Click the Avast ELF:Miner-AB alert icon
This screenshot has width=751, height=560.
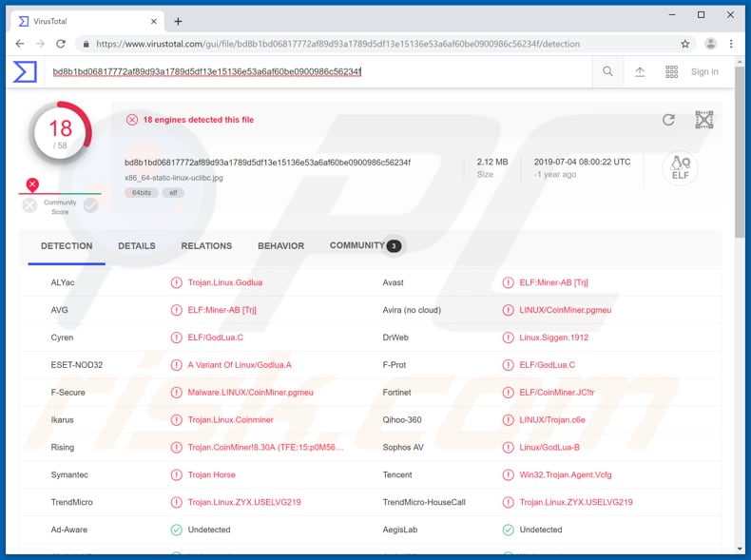pyautogui.click(x=509, y=282)
